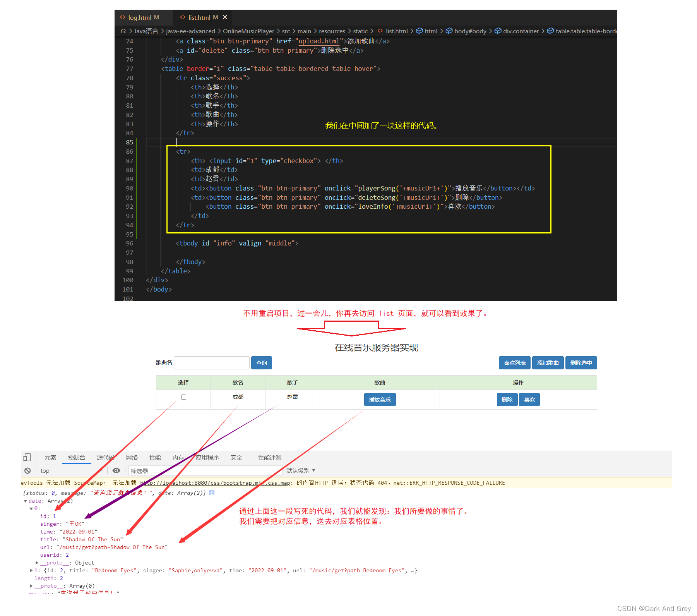Open the 安全 DevTools tab
The height and width of the screenshot is (616, 697).
236,457
